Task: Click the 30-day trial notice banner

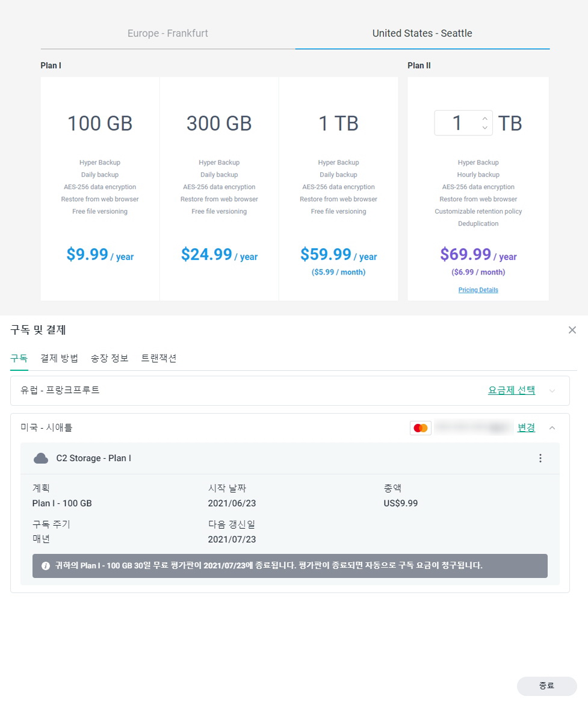Action: [x=290, y=566]
